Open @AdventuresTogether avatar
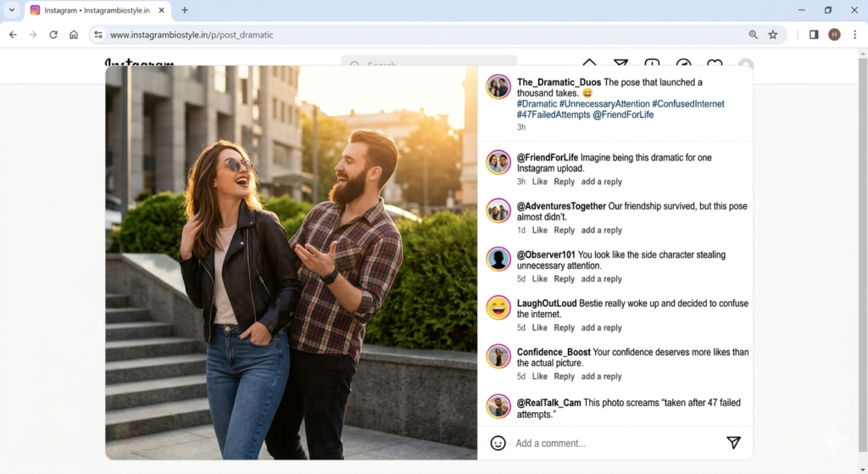The height and width of the screenshot is (474, 868). [498, 210]
